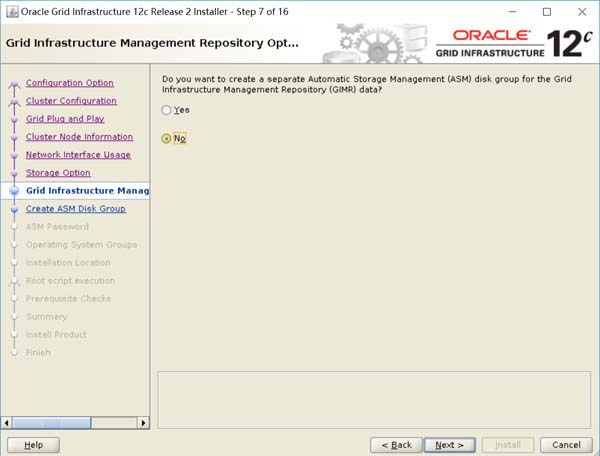Go to Network Interface Usage step
600x456 pixels.
tap(78, 155)
